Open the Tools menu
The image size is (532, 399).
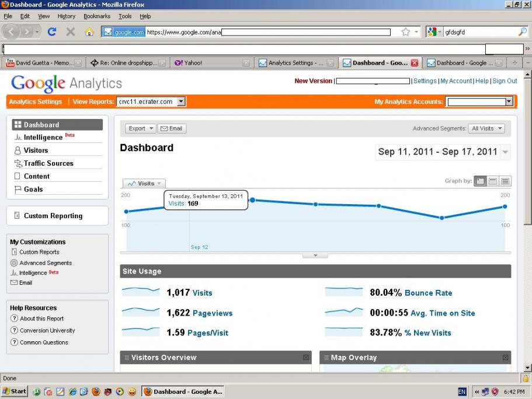pyautogui.click(x=125, y=16)
